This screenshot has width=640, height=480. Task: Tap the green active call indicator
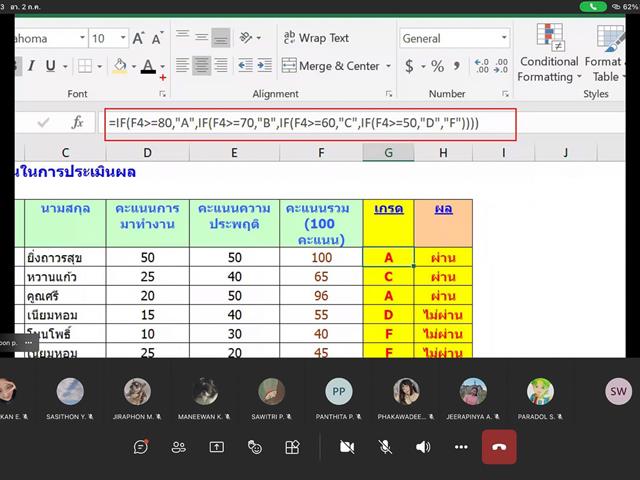593,7
